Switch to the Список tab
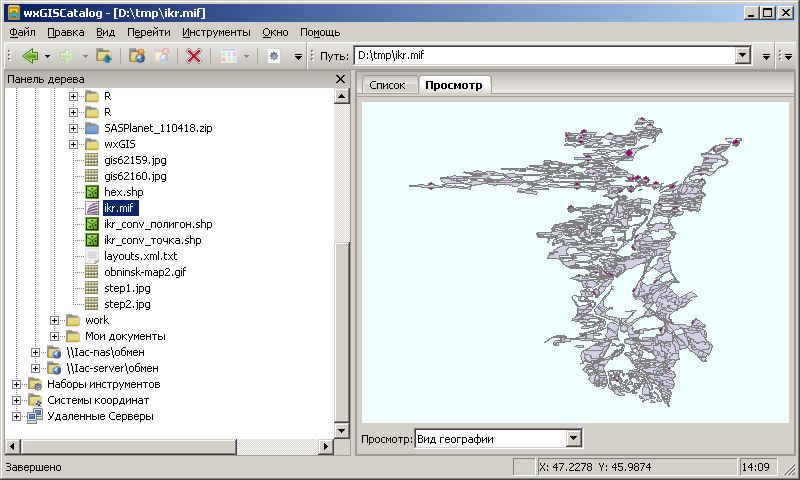The image size is (800, 480). [387, 85]
